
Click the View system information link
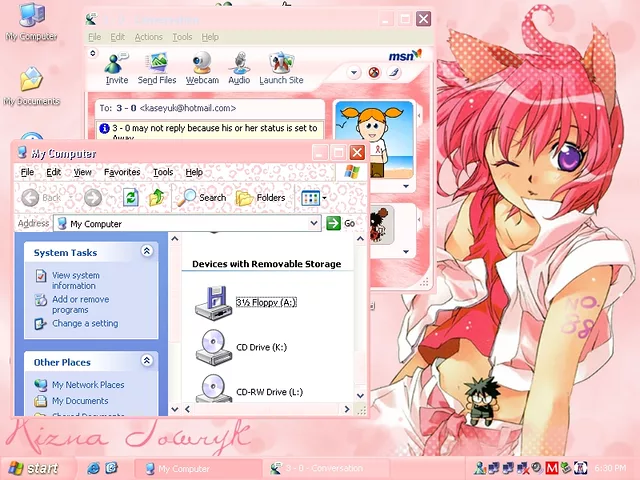[76, 280]
